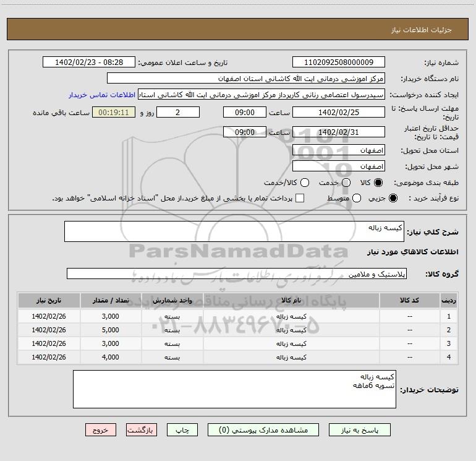476x461 pixels.
Task: Click the price validity time 09:00 field
Action: point(245,132)
